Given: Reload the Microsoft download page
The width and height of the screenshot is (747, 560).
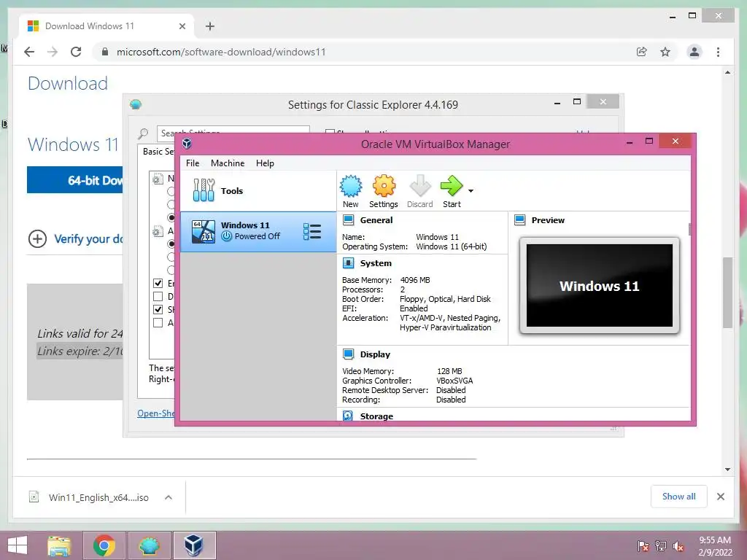Looking at the screenshot, I should 76,52.
